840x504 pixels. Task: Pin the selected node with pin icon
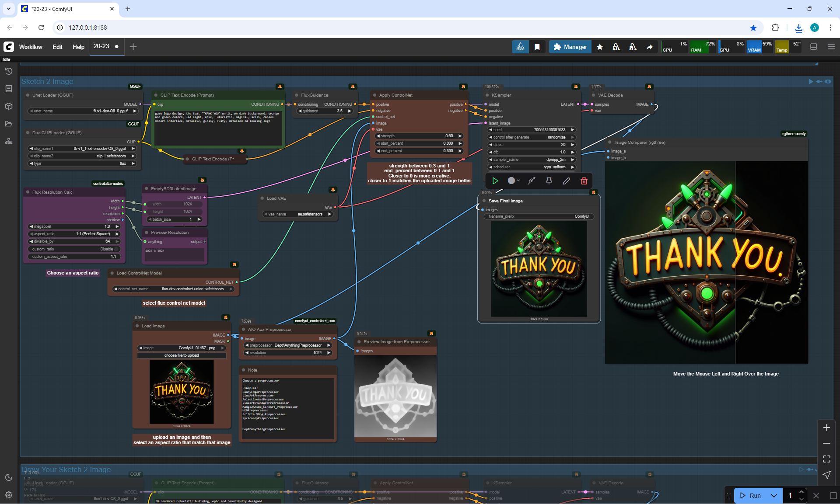549,181
